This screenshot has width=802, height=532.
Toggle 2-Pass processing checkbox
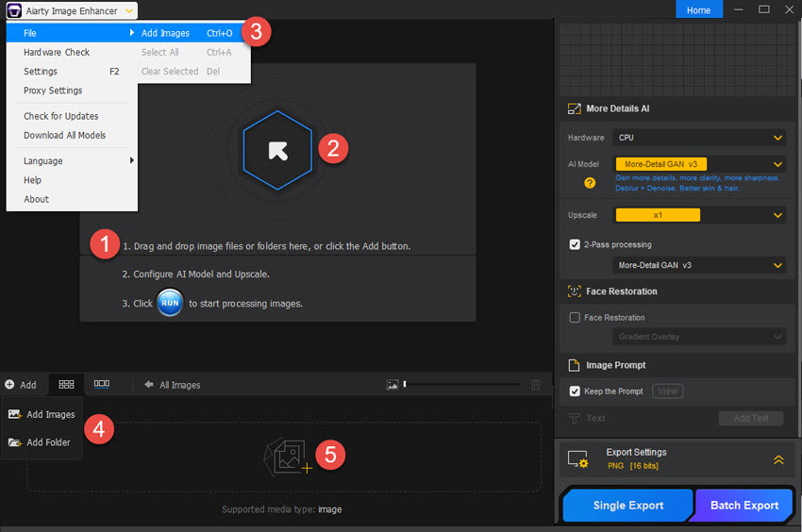pos(575,244)
